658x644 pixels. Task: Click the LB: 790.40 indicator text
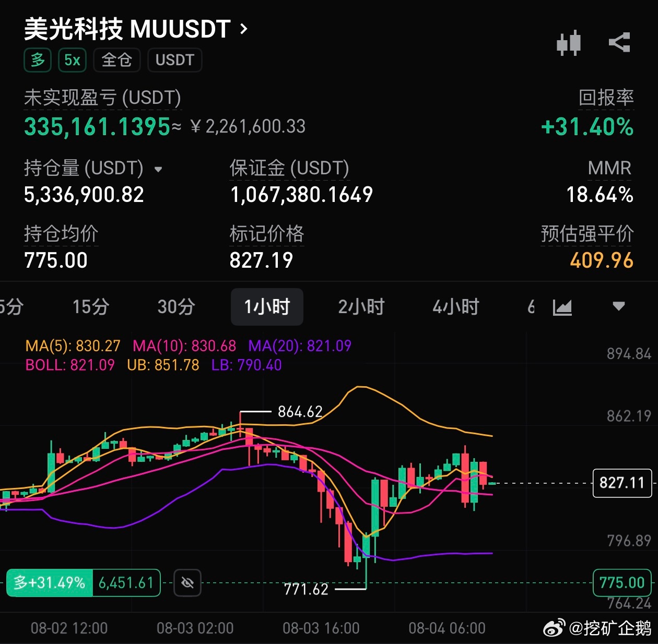pyautogui.click(x=246, y=365)
